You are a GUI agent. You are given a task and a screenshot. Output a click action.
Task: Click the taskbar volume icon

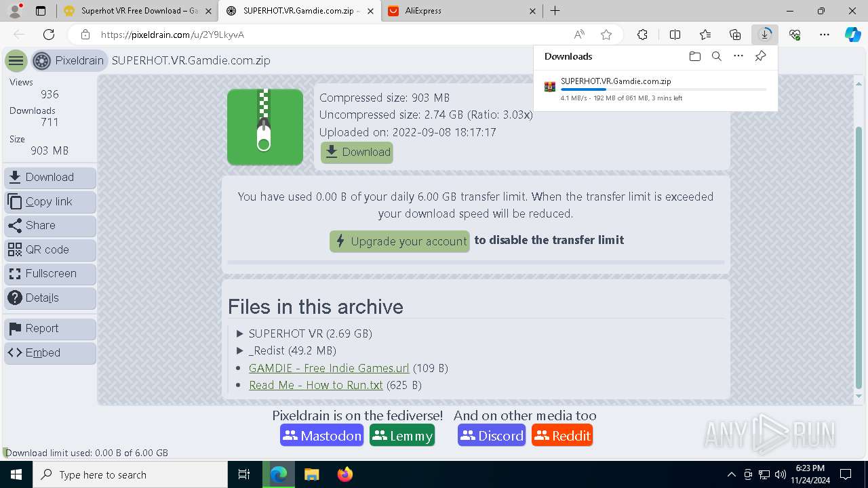click(781, 474)
